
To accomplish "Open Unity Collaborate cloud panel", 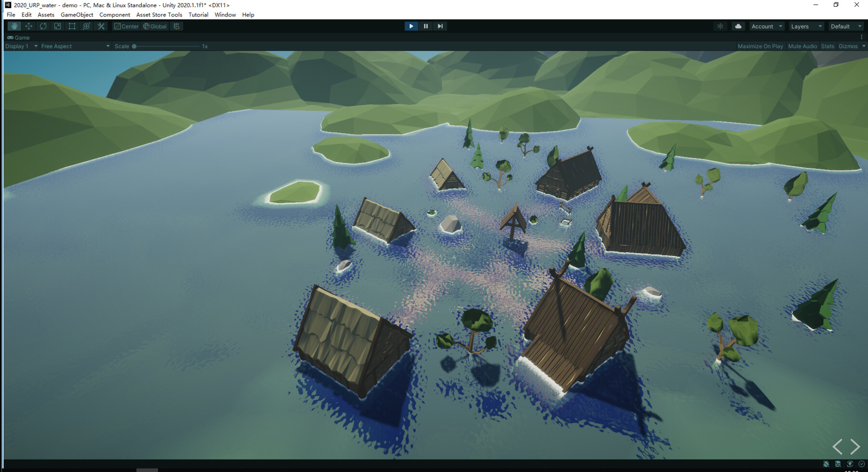I will tap(738, 26).
